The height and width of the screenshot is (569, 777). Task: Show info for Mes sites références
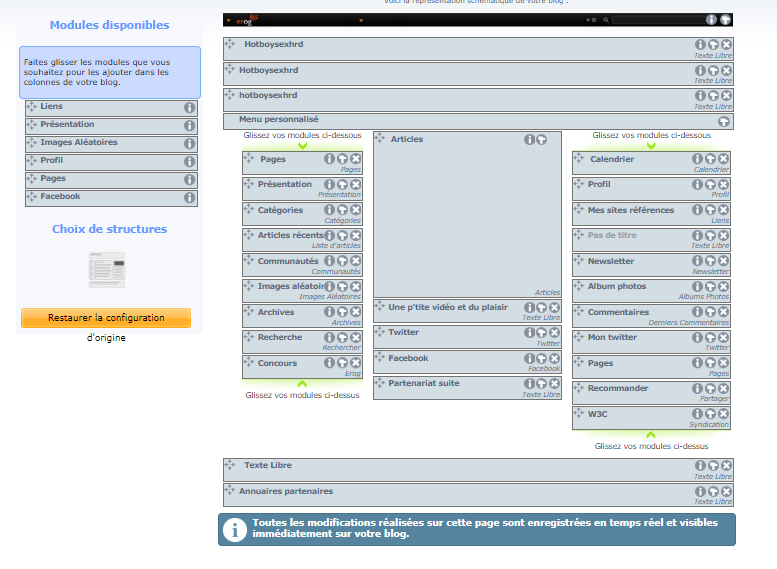point(698,210)
